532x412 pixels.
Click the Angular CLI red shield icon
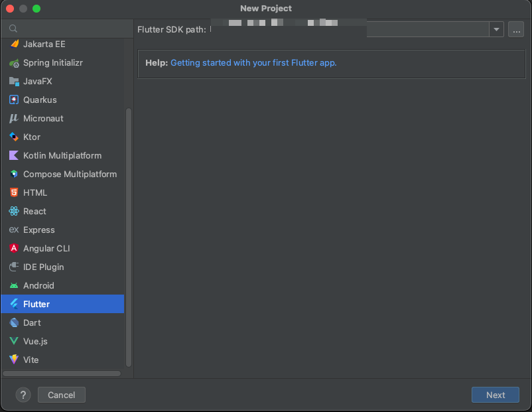pos(14,248)
